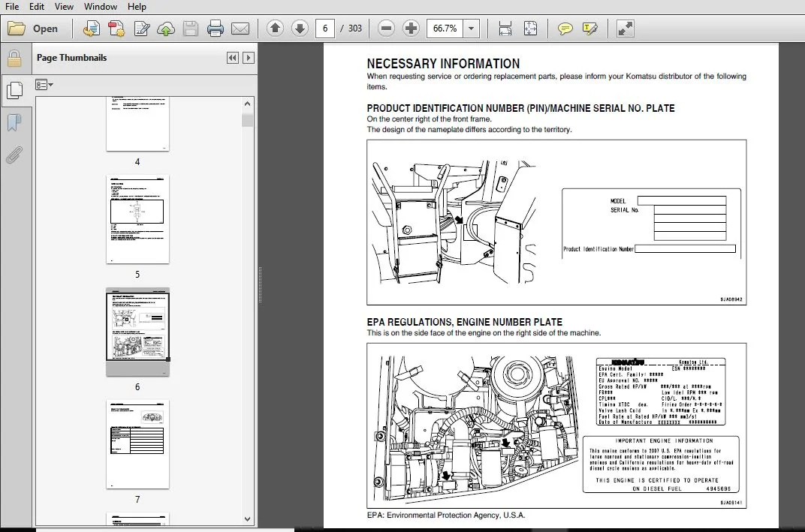Click the security lock panel icon
805x532 pixels.
14,59
